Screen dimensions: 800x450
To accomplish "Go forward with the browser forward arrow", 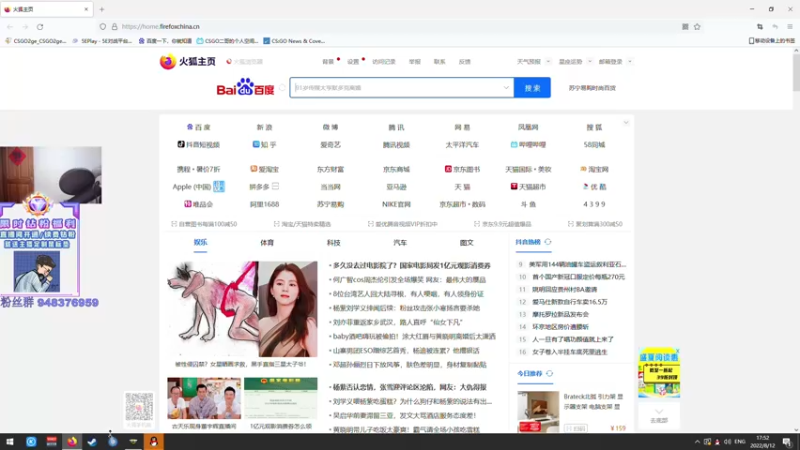I will (x=24, y=27).
